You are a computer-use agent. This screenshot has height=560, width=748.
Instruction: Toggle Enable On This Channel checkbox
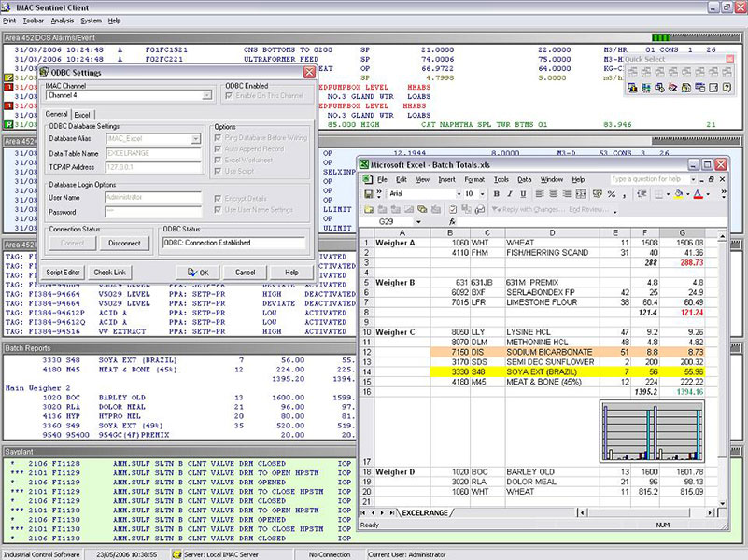click(229, 96)
